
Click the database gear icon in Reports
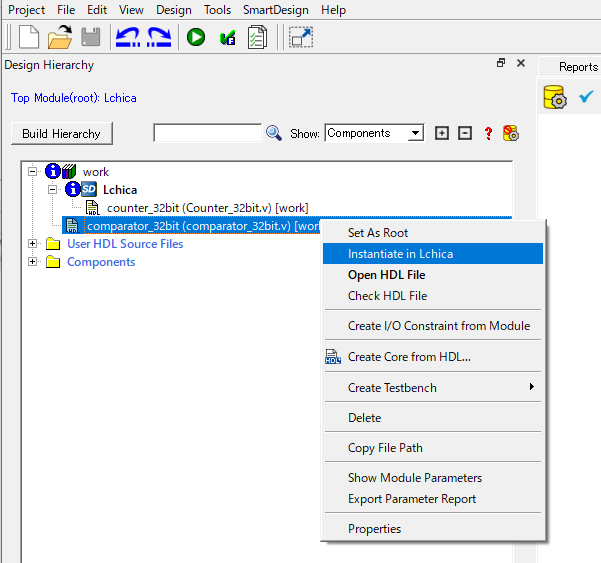554,97
